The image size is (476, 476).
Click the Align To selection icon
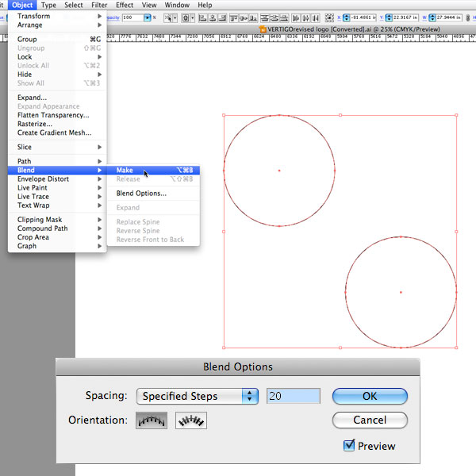(185, 18)
